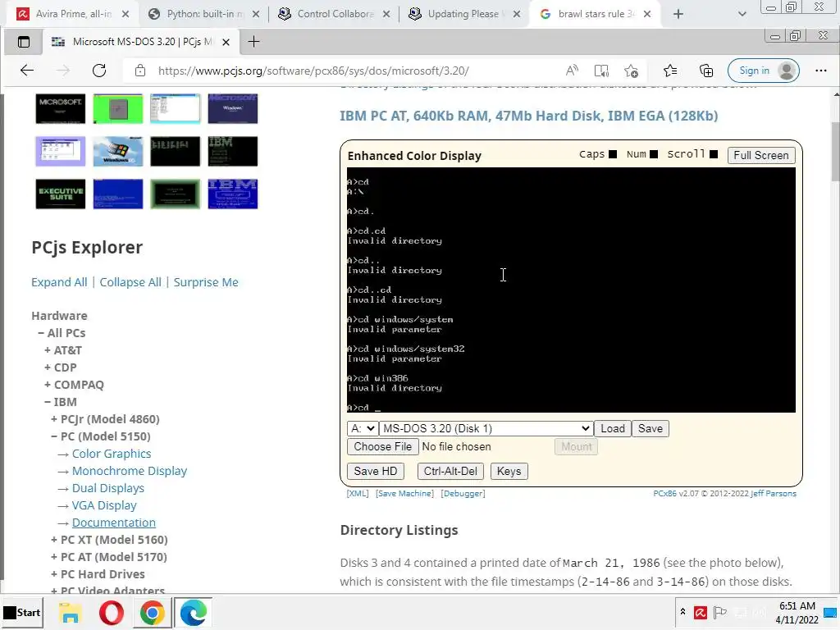Expand the PC Hard Drives node

coord(98,573)
